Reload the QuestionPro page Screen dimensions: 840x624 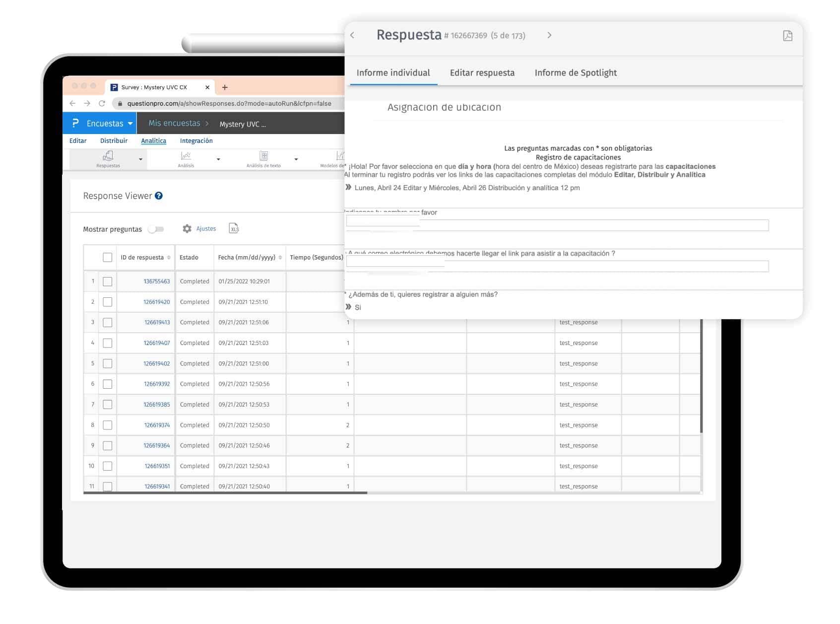pyautogui.click(x=102, y=103)
